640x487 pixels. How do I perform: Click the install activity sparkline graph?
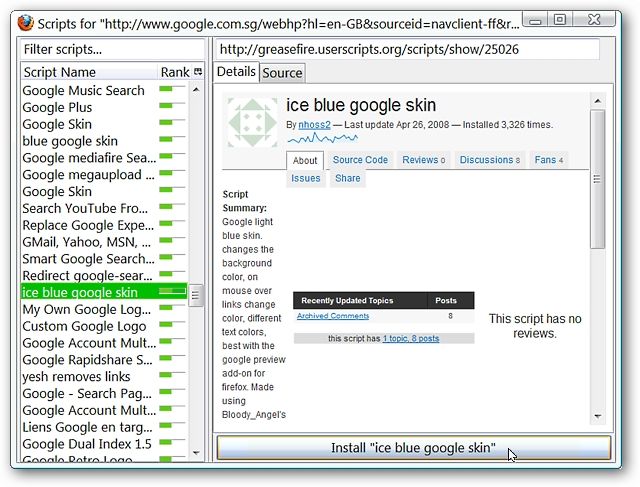322,139
